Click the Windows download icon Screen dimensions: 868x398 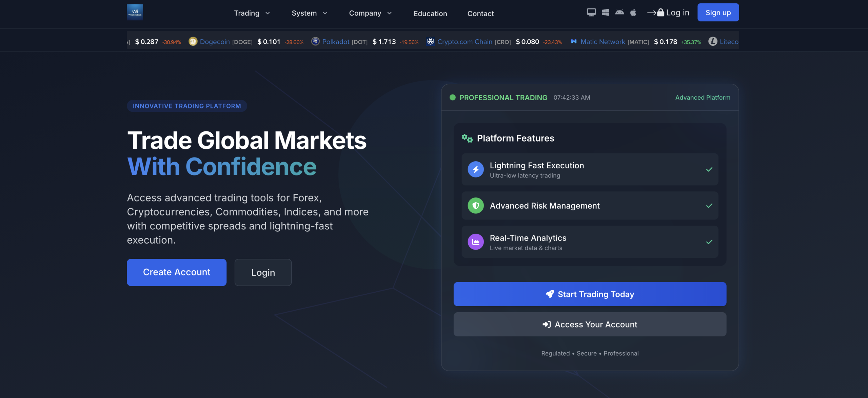pyautogui.click(x=606, y=12)
